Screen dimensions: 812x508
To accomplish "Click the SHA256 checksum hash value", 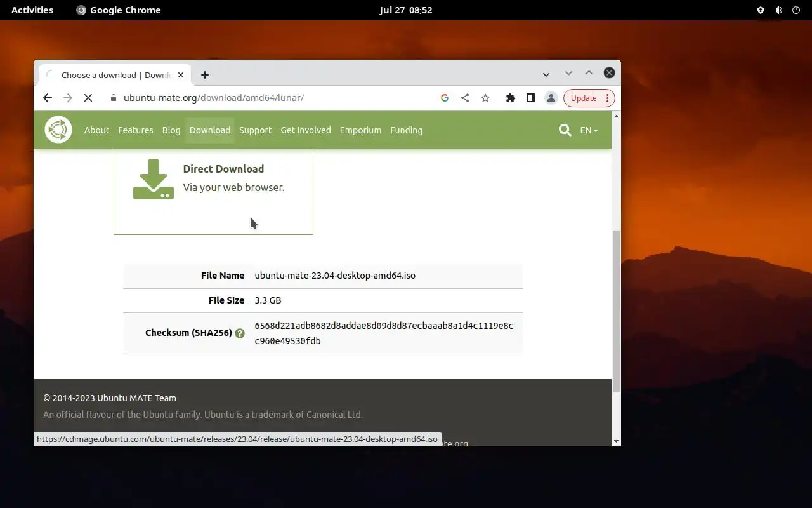I will tap(384, 333).
